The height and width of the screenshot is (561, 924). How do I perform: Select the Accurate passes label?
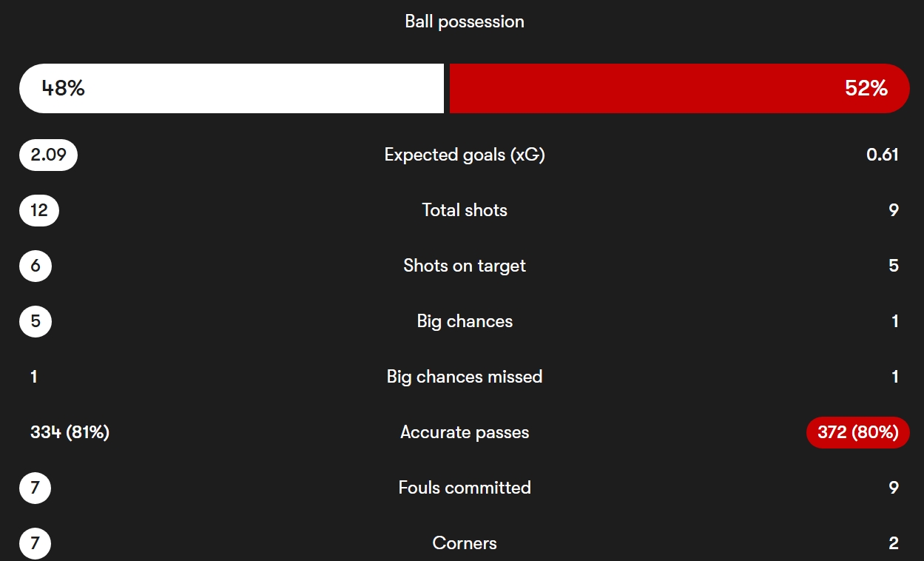465,432
